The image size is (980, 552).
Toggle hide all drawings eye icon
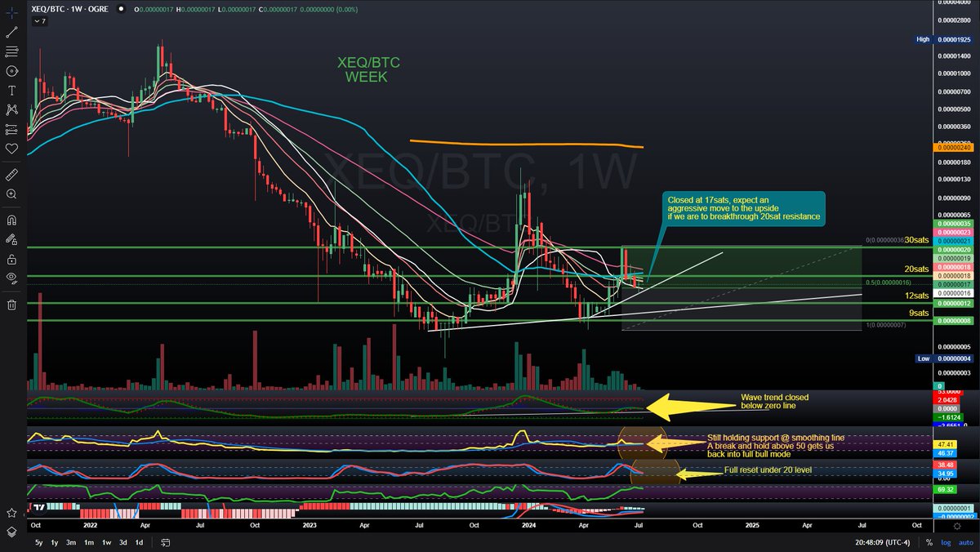click(x=11, y=278)
